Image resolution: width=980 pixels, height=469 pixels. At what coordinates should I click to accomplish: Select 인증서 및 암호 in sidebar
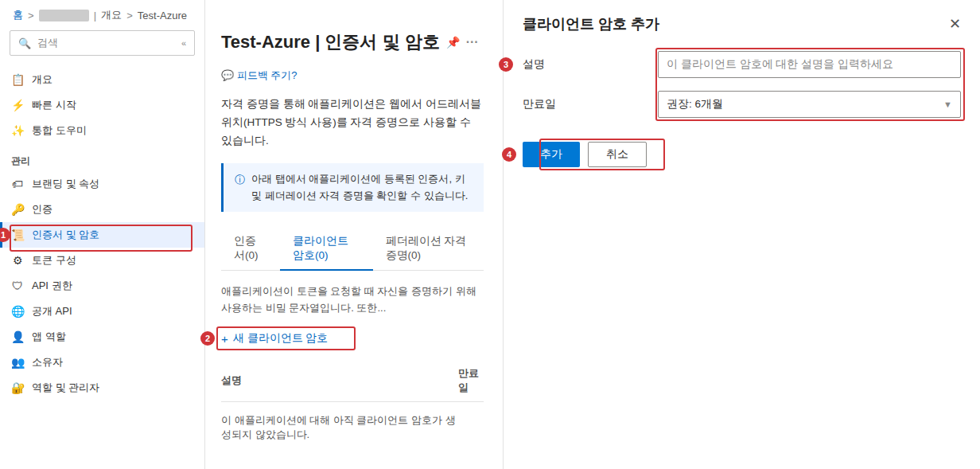[x=102, y=235]
